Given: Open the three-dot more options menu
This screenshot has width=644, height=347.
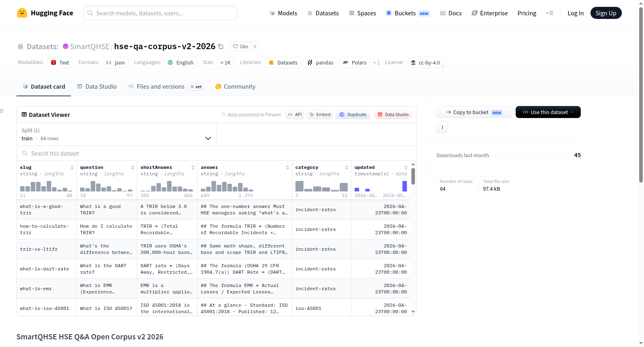Looking at the screenshot, I should point(442,127).
